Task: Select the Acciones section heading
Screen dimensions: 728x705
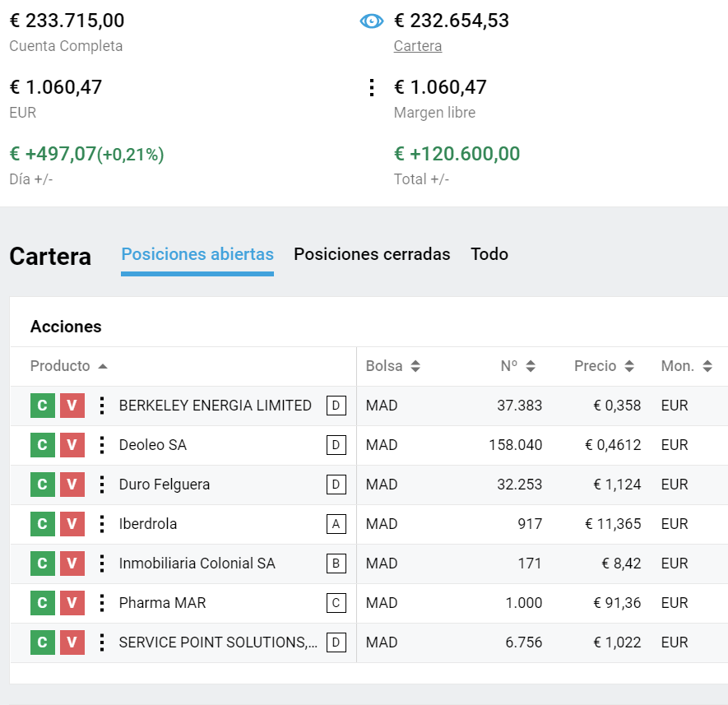Action: [66, 327]
